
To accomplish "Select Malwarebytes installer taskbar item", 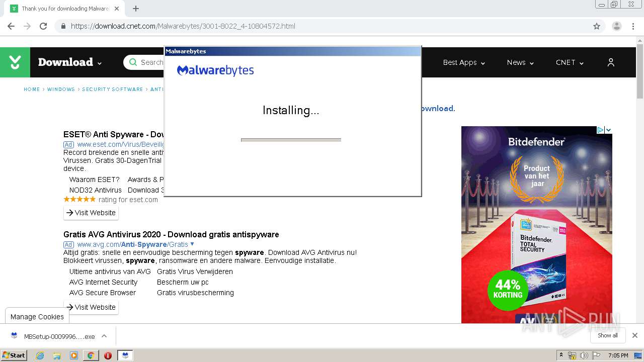I will (125, 355).
